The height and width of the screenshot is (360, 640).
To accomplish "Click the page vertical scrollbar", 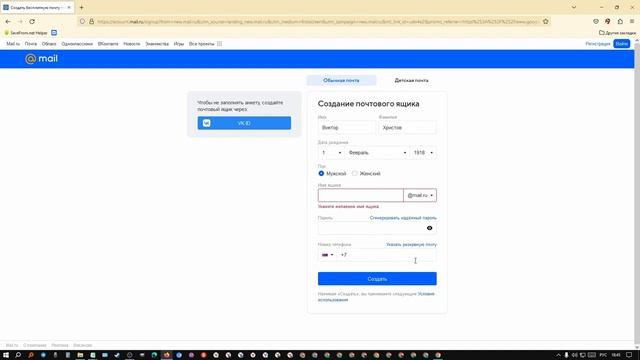I will [x=637, y=194].
